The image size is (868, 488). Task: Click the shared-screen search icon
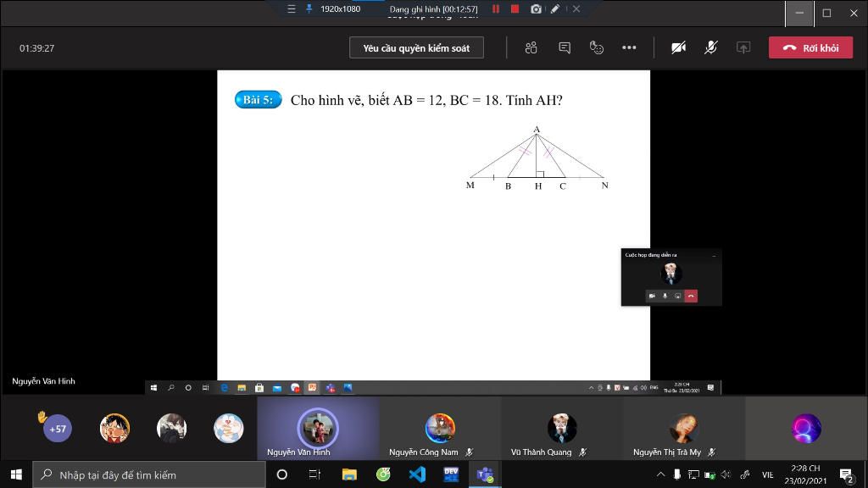[x=171, y=388]
